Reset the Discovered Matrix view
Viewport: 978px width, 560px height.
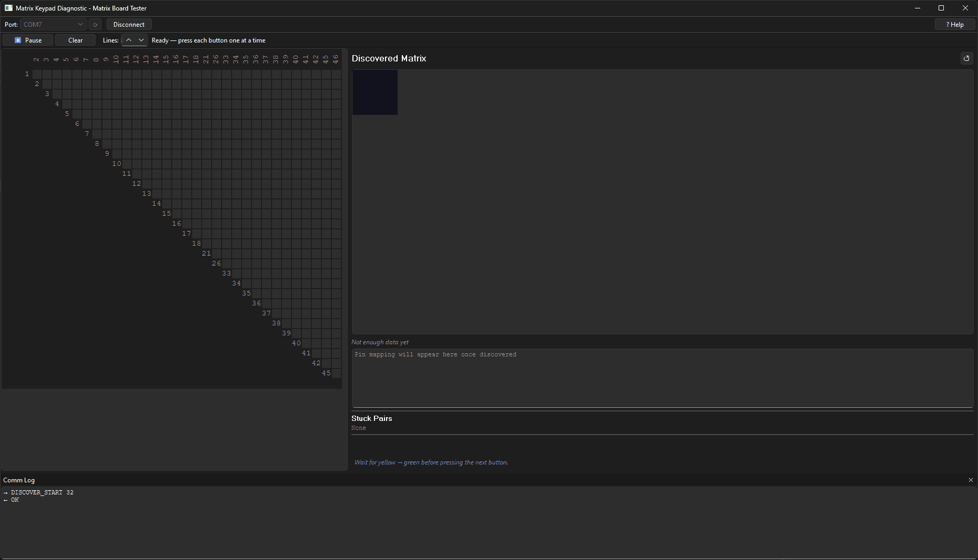(966, 58)
